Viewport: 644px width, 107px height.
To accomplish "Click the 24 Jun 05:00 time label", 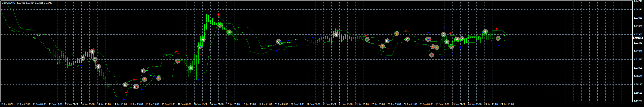I will click(x=475, y=104).
